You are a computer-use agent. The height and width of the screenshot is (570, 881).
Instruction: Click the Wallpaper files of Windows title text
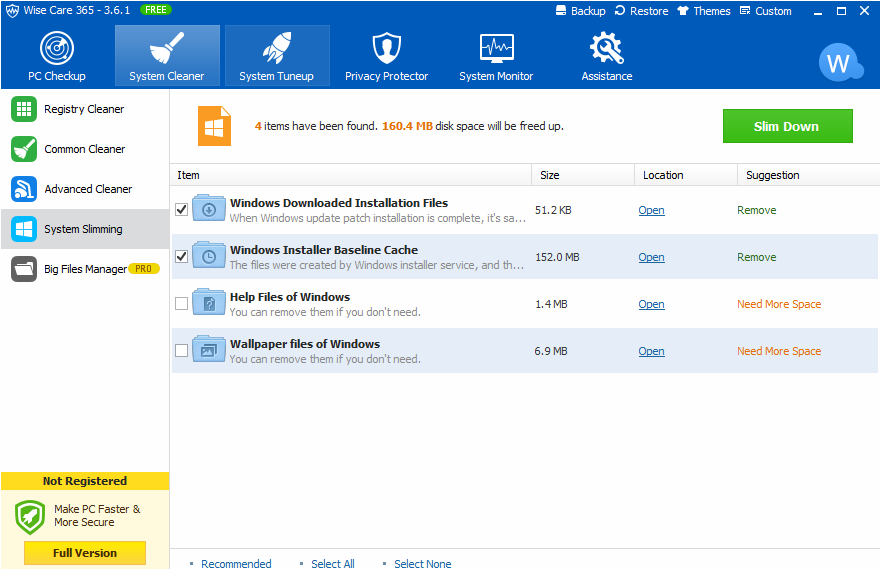[305, 344]
